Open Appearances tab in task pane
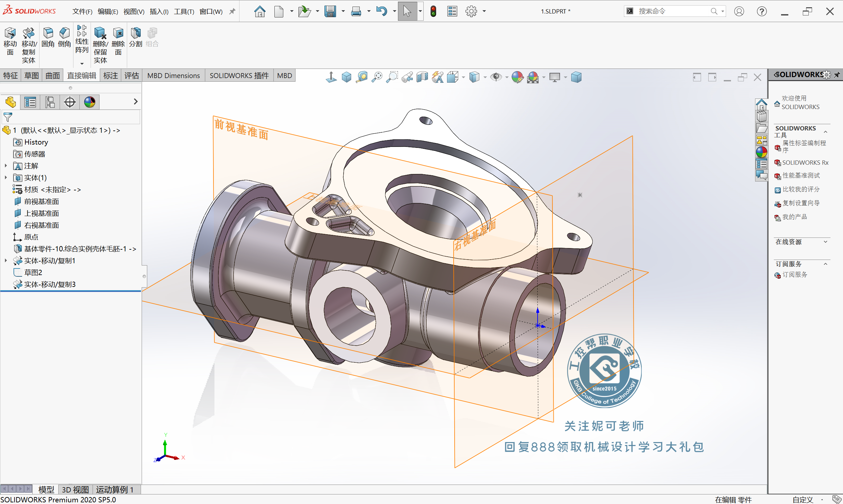Screen dimensions: 843x504 click(762, 152)
